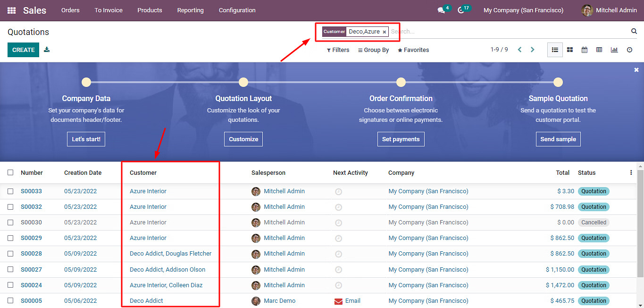This screenshot has height=308, width=644.
Task: Open the Reporting menu
Action: (190, 10)
